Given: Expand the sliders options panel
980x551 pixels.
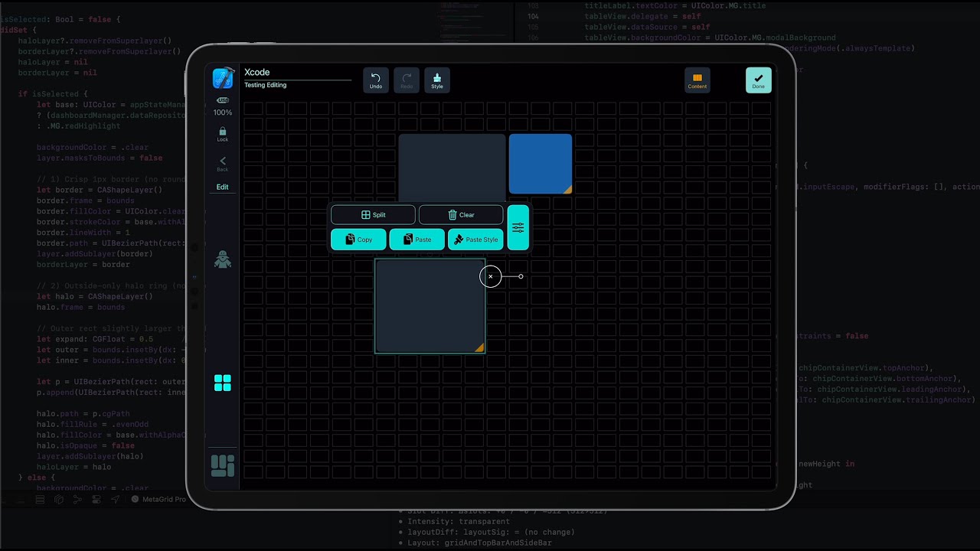Looking at the screenshot, I should click(x=518, y=227).
